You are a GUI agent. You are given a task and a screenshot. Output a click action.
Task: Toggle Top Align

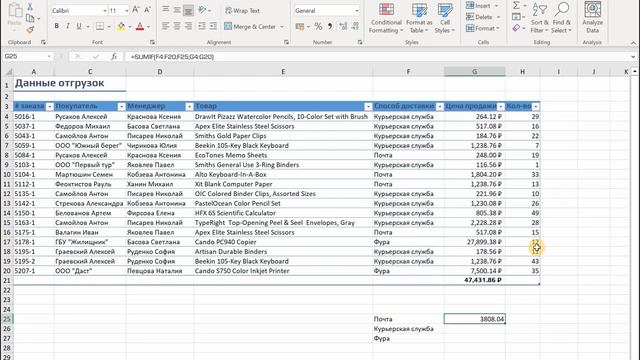165,10
